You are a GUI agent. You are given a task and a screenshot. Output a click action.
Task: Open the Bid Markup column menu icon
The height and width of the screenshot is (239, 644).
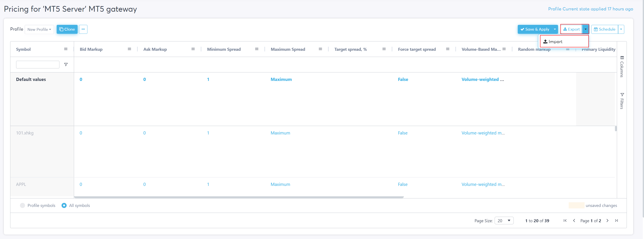click(x=129, y=49)
